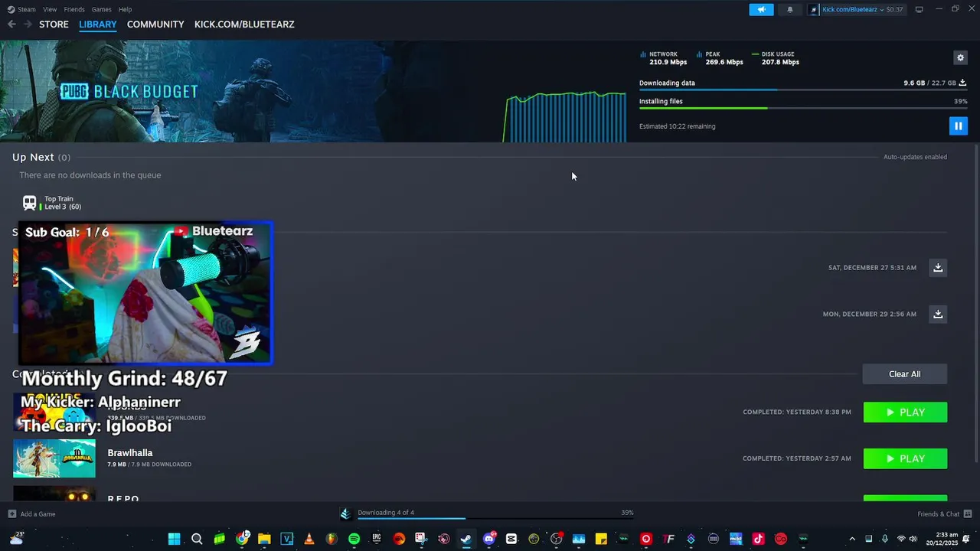
Task: Open download settings gear icon
Action: [960, 57]
